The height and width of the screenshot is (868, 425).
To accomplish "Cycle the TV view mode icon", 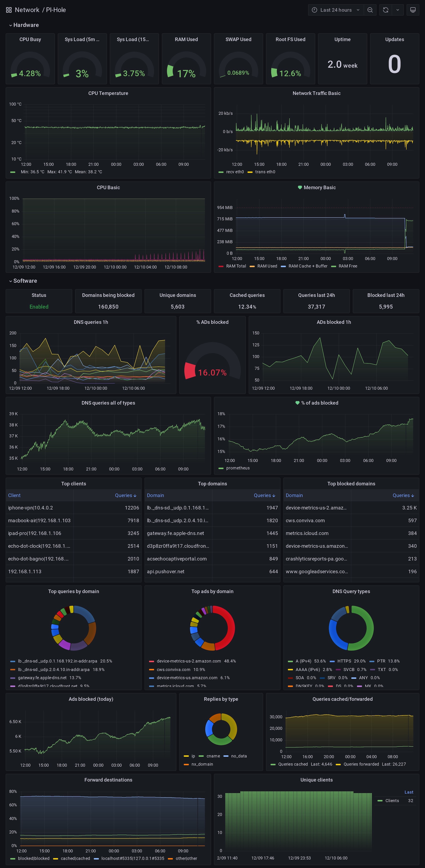I will [413, 10].
